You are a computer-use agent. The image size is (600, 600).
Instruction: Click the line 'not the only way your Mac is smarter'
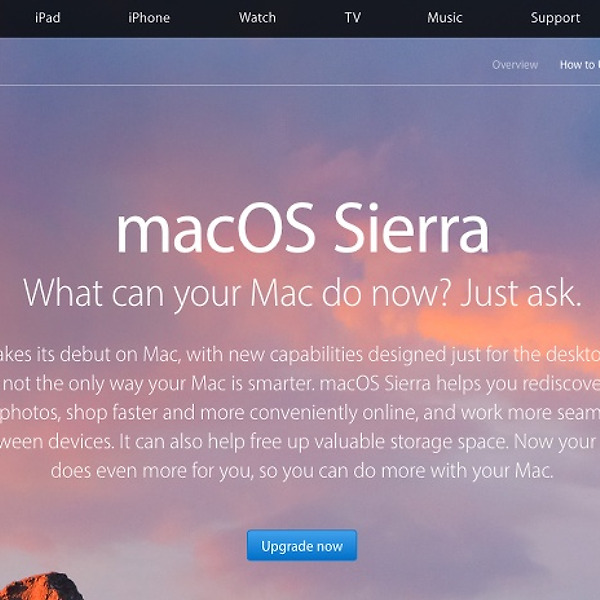pyautogui.click(x=158, y=383)
